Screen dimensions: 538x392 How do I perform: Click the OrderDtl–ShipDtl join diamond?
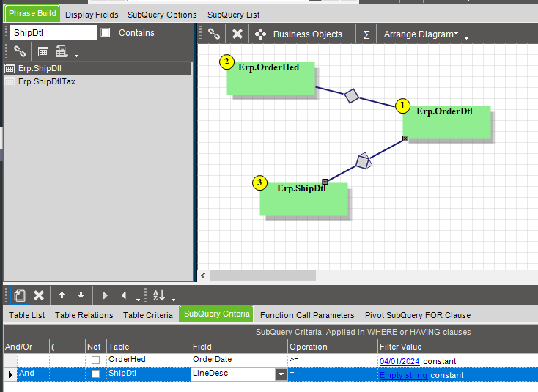[x=363, y=161]
